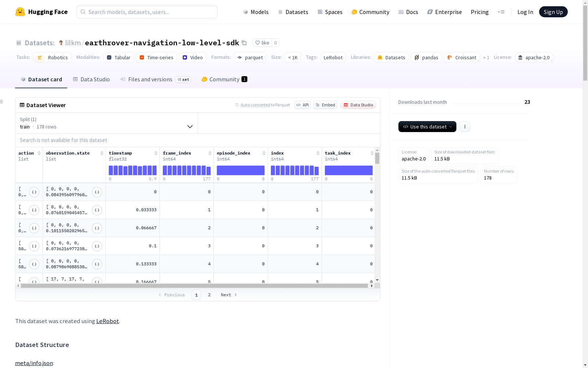The height and width of the screenshot is (368, 588).
Task: Open the meta/info.json link
Action: 34,363
